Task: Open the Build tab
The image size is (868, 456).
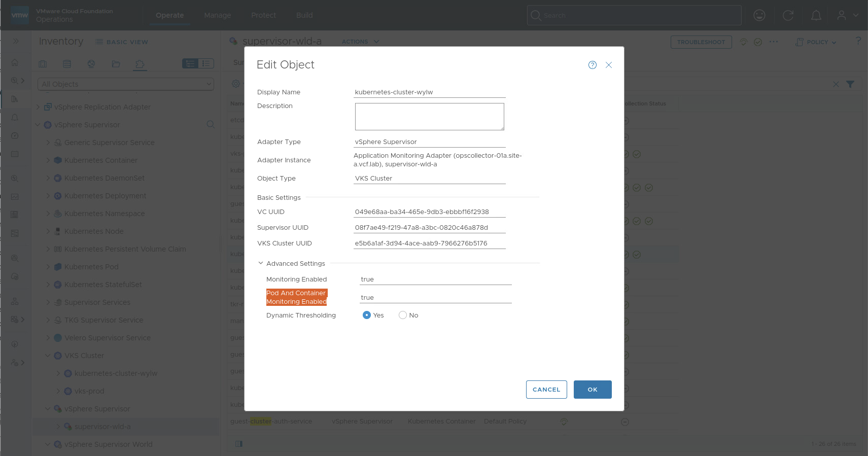Action: (x=304, y=15)
